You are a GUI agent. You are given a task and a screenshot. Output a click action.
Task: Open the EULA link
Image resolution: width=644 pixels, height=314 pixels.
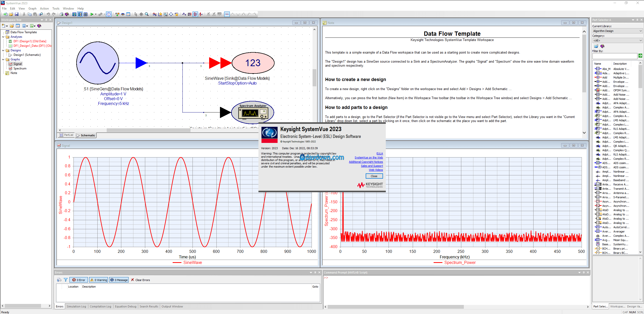380,153
